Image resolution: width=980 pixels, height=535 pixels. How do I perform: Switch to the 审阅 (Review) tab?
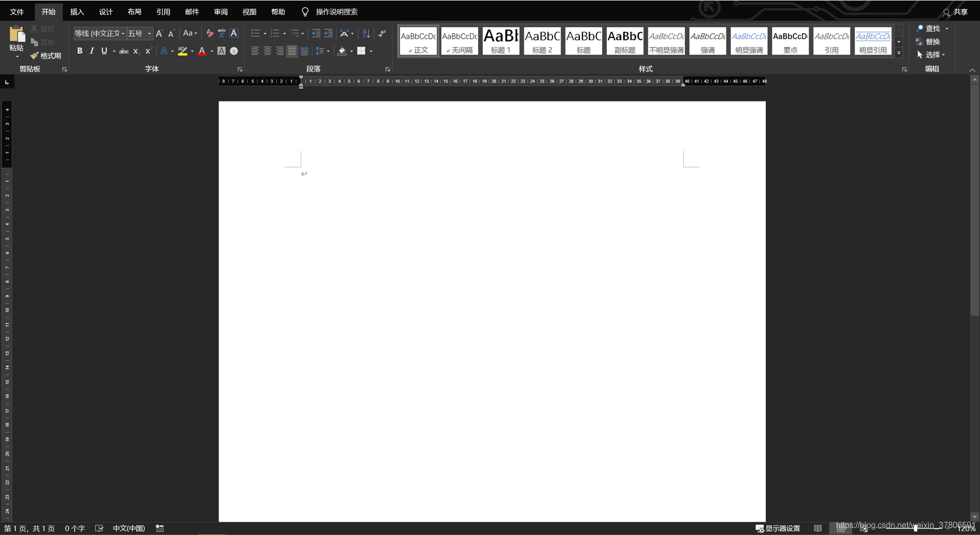click(x=221, y=11)
